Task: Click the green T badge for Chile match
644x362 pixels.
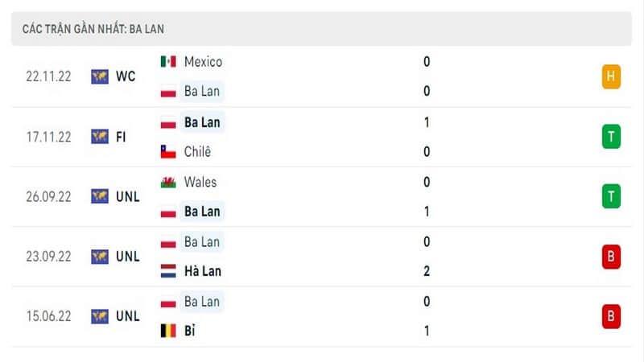Action: 611,137
